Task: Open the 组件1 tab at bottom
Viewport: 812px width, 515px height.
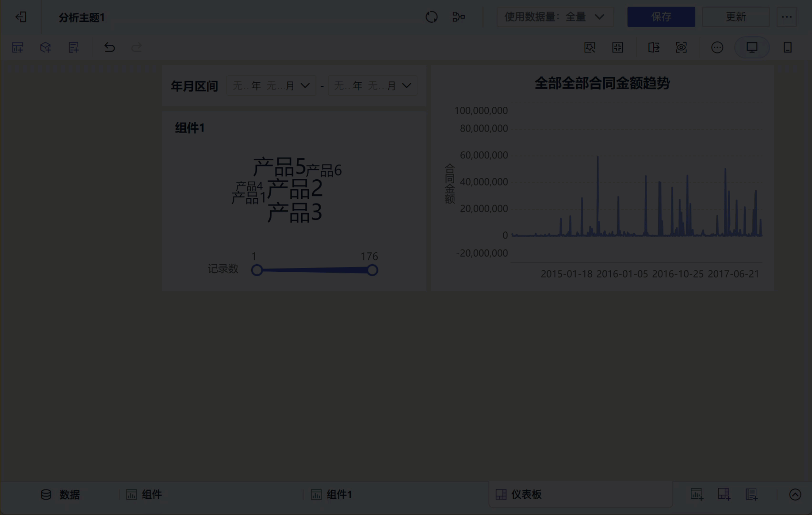Action: pyautogui.click(x=332, y=494)
